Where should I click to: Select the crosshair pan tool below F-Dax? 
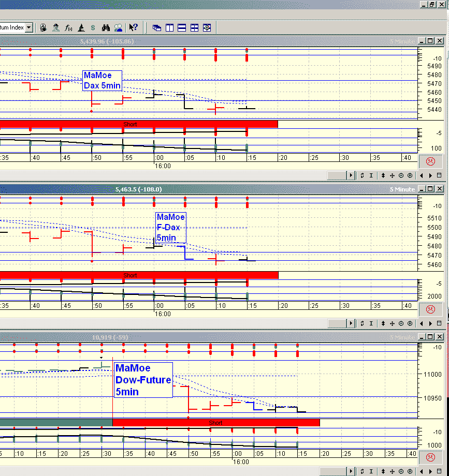[x=392, y=323]
